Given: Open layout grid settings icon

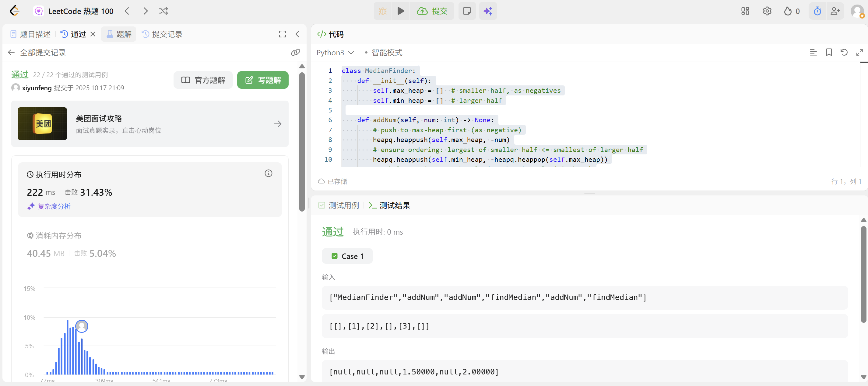Looking at the screenshot, I should pyautogui.click(x=745, y=11).
